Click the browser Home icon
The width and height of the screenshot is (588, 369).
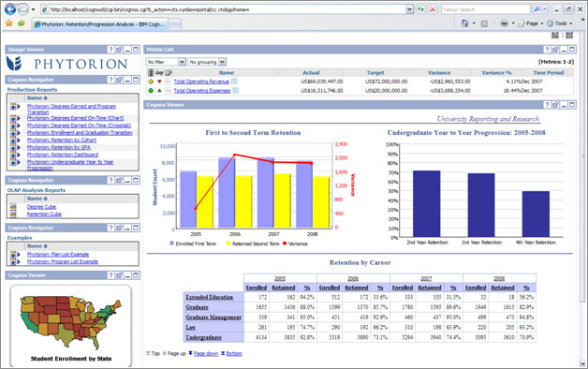pyautogui.click(x=465, y=23)
